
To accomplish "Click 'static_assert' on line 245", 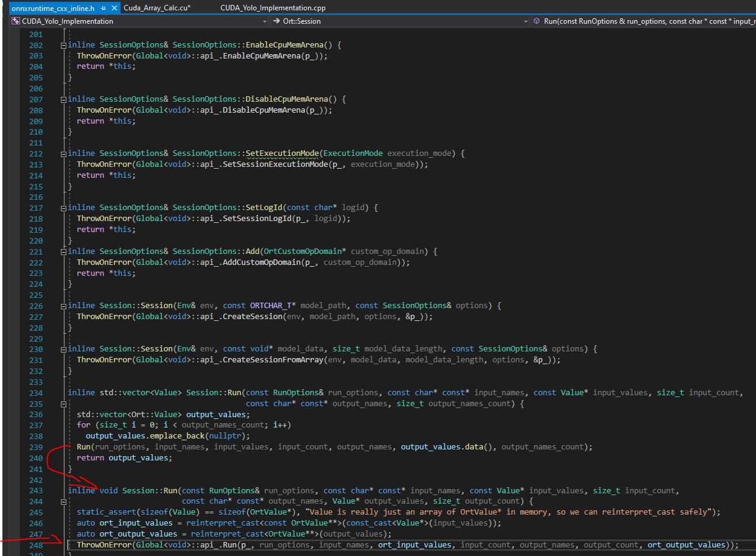I will click(107, 512).
